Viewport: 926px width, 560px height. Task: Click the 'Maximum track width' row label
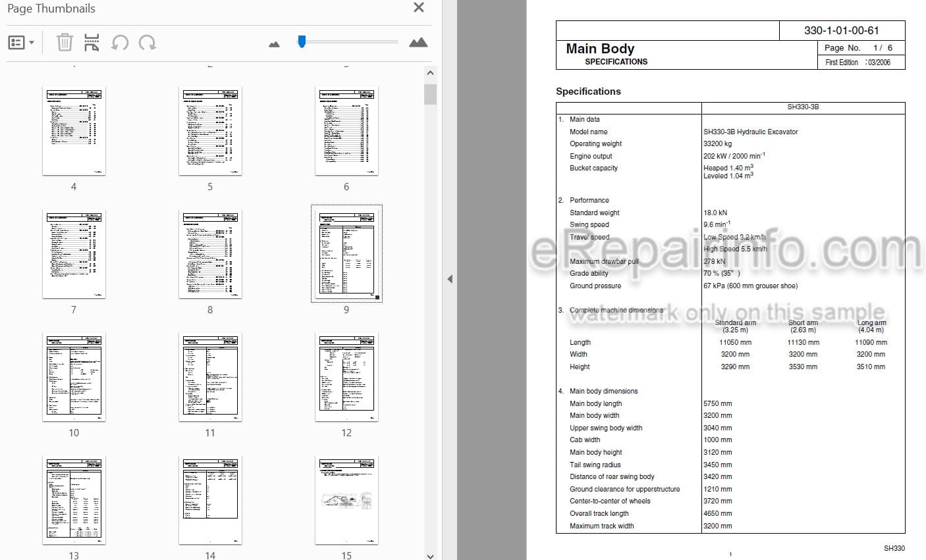601,526
